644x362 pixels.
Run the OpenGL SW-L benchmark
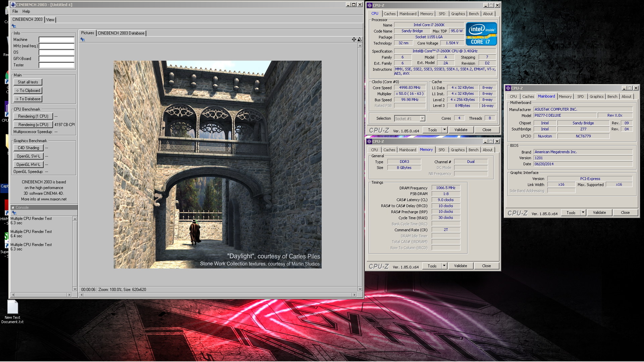point(29,156)
